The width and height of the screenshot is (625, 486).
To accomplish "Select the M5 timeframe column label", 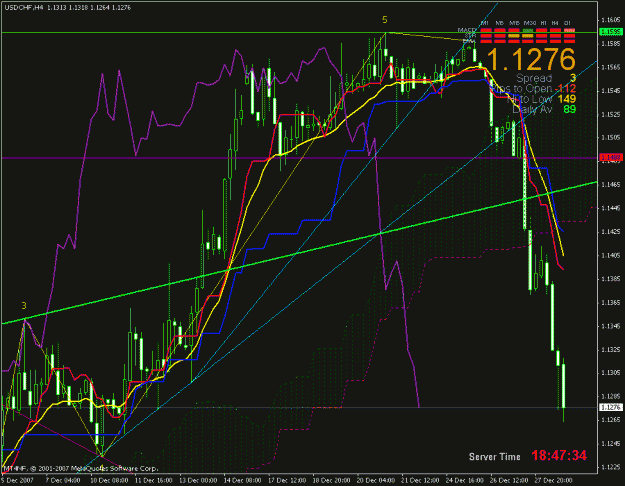I will click(x=500, y=23).
